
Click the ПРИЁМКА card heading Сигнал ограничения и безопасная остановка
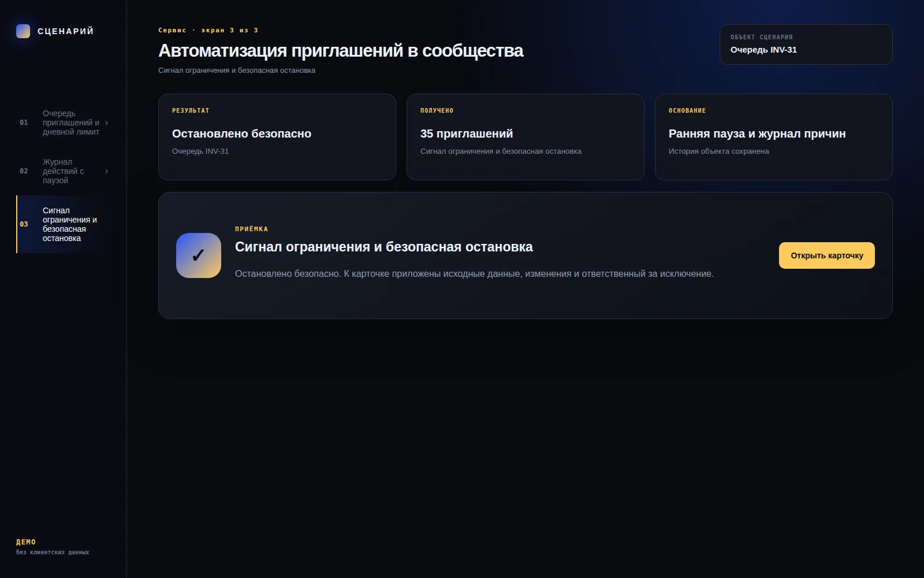[384, 247]
